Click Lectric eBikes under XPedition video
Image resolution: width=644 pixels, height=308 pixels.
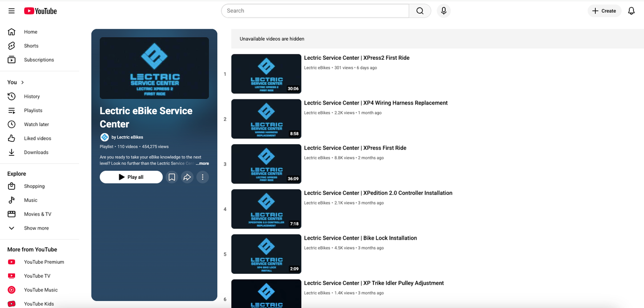[x=317, y=203]
